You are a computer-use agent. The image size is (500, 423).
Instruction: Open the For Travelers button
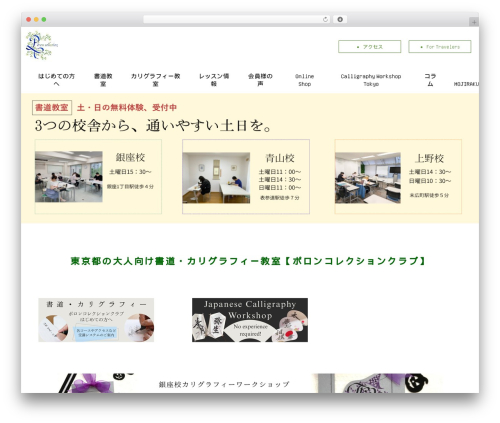point(440,47)
